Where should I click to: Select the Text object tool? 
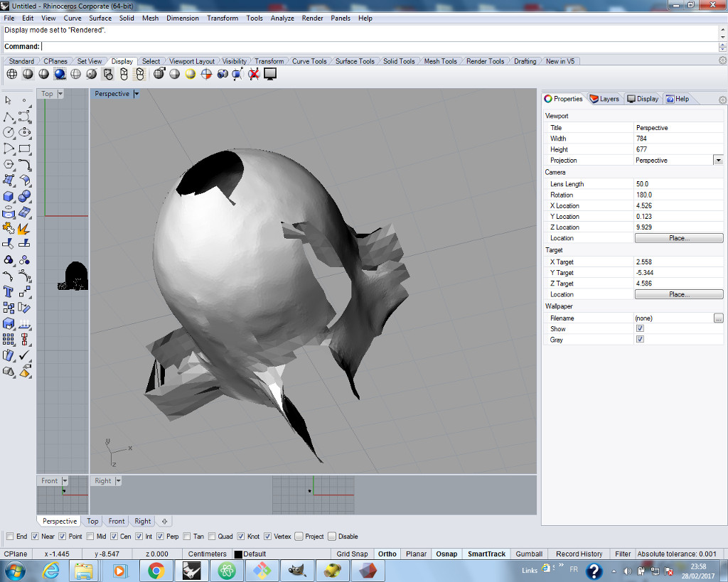tap(9, 291)
